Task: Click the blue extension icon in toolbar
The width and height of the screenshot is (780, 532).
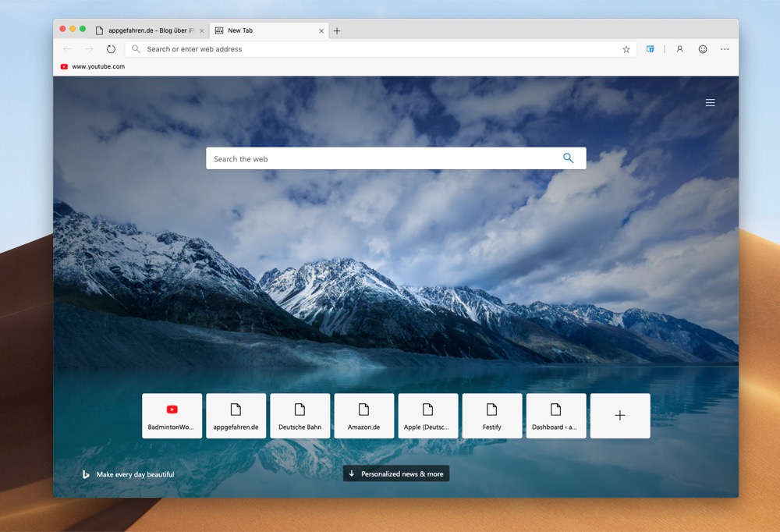Action: tap(650, 49)
